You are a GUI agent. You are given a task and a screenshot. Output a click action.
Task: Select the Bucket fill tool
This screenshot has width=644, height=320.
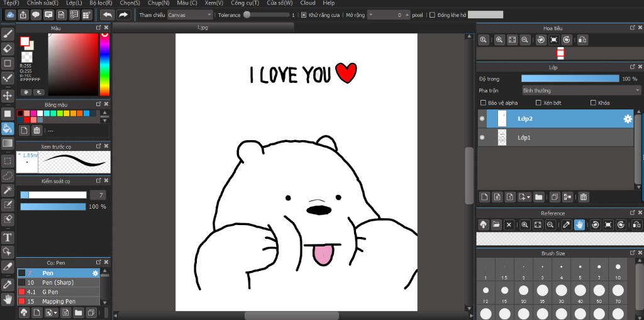(8, 129)
